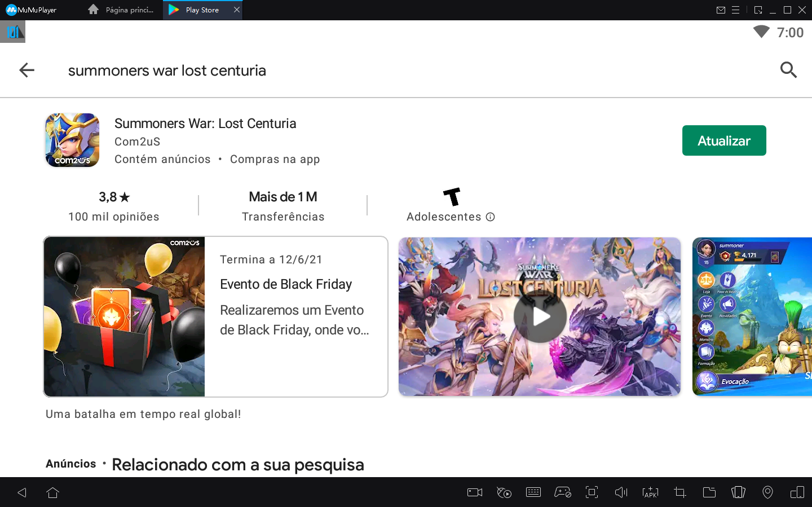Open the Com2uS developer link
The height and width of the screenshot is (507, 812).
(137, 142)
